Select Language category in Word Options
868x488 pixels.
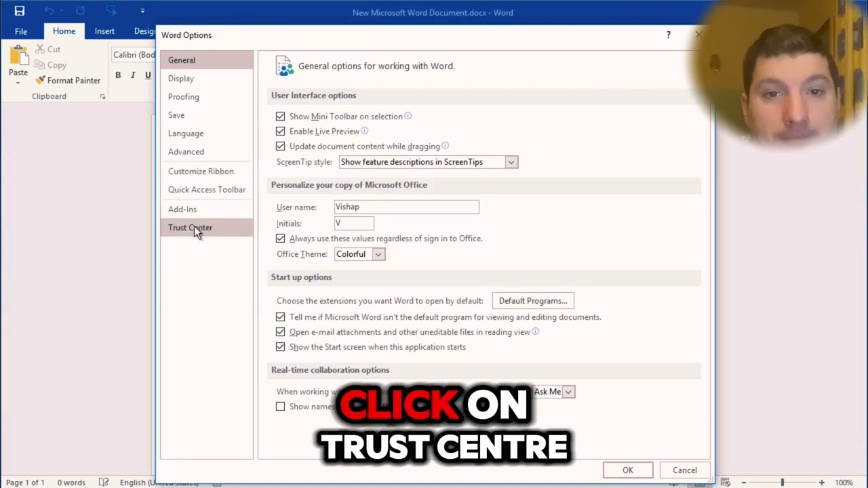(207, 134)
